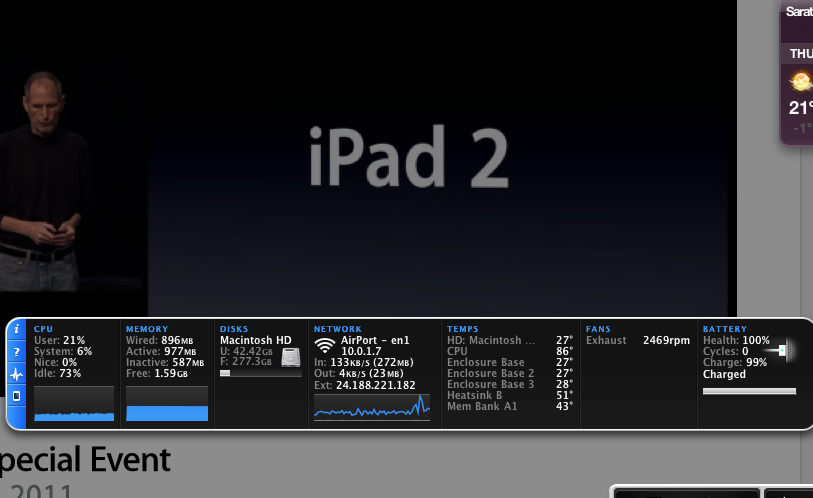Click the "Inactive: 587MB" memory value
The width and height of the screenshot is (813, 498).
[x=165, y=362]
